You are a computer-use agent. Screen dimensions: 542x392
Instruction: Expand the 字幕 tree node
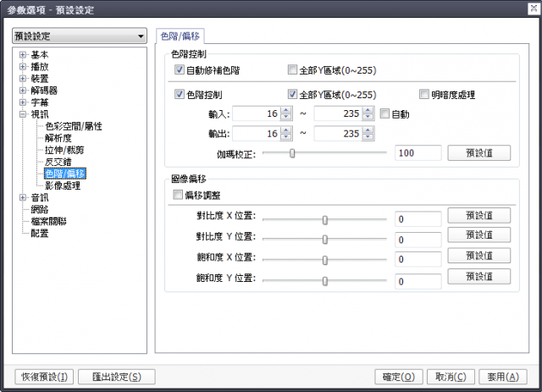coord(23,102)
